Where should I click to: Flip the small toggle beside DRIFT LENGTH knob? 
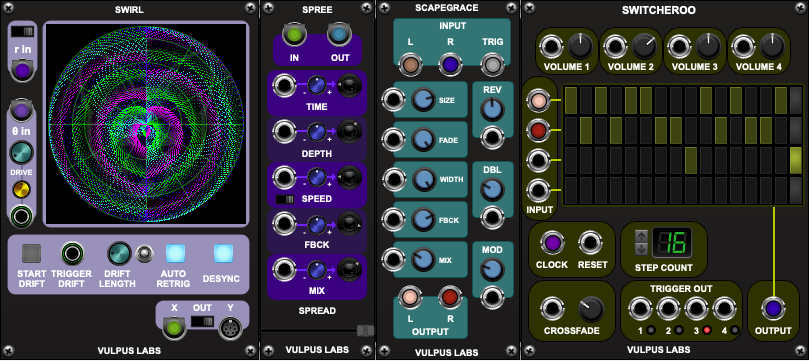[x=143, y=253]
